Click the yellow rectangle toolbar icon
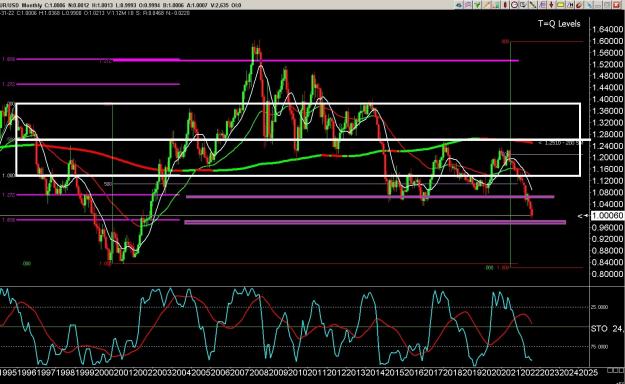 [560, 5]
